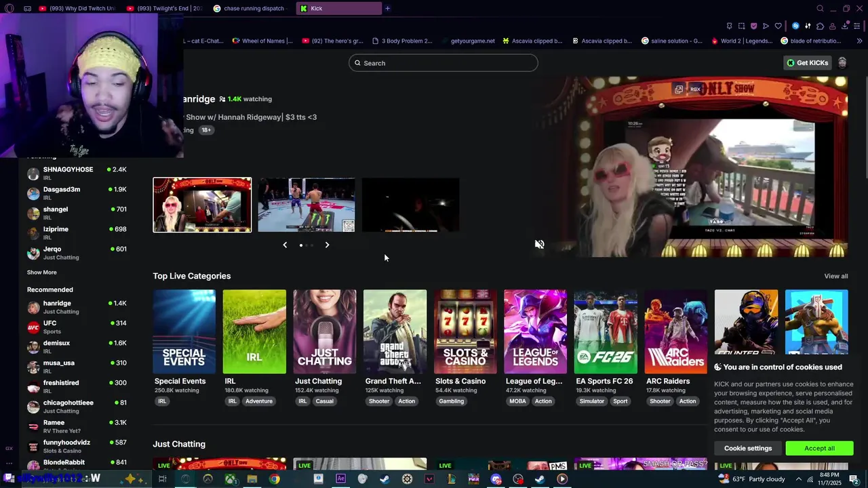Click View all categories link
The image size is (868, 488).
point(835,276)
